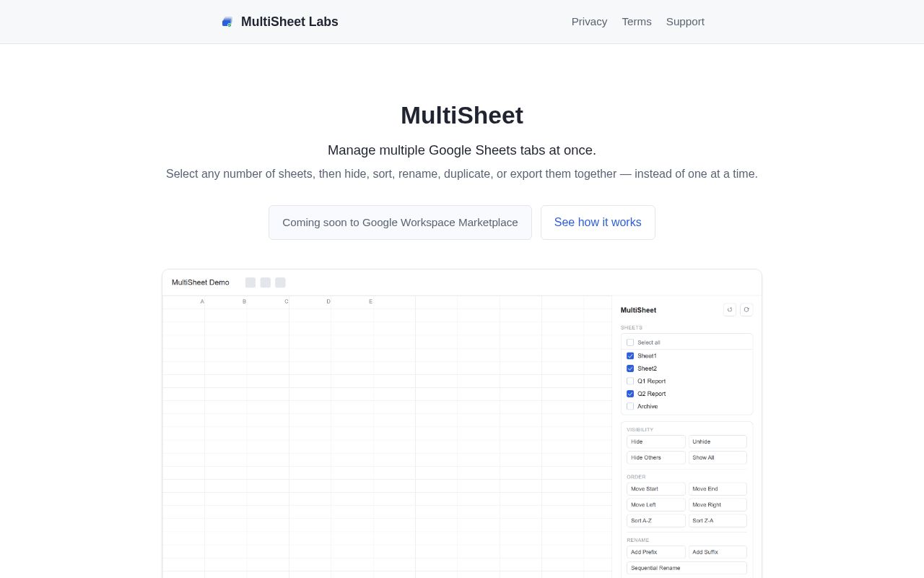Click the undo arrow icon in MultiSheet panel

click(x=730, y=310)
